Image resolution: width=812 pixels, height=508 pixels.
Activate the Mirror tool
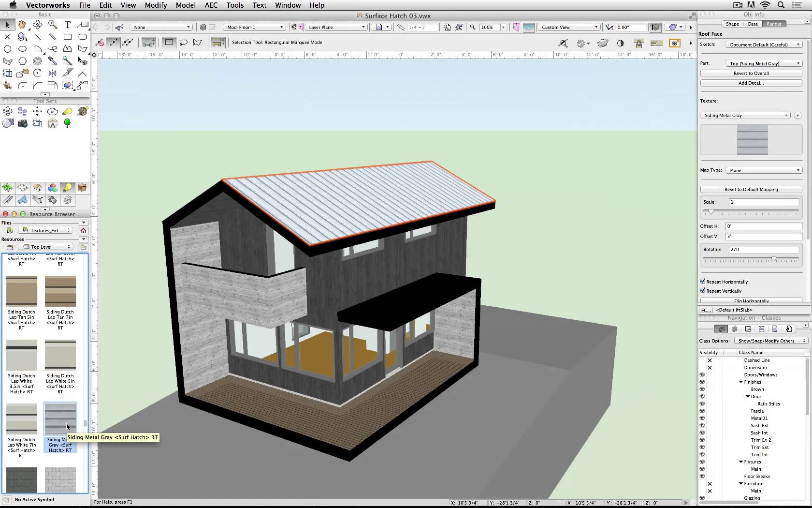(53, 73)
